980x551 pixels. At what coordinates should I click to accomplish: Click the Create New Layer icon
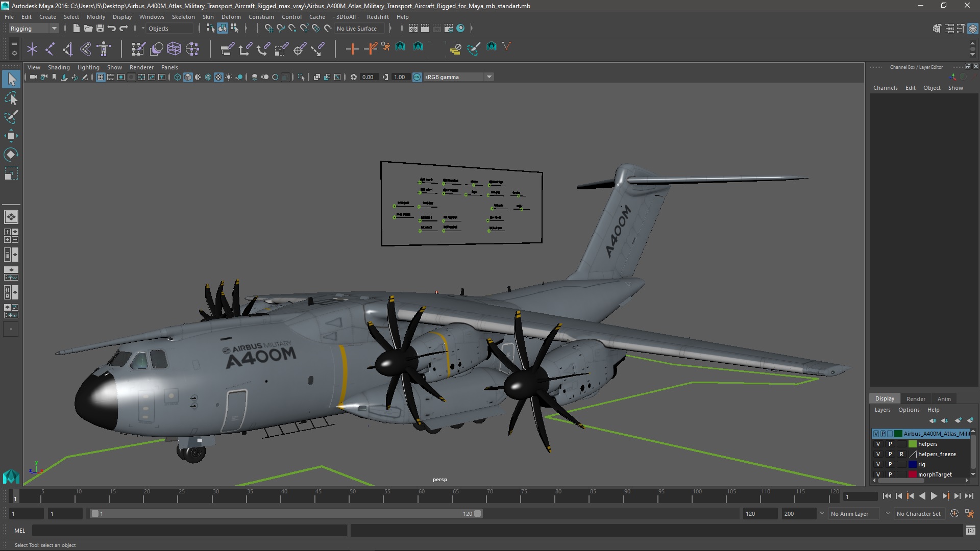coord(958,420)
